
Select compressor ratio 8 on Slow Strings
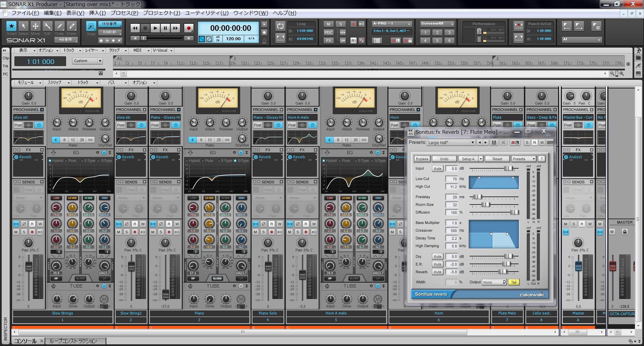[x=64, y=140]
